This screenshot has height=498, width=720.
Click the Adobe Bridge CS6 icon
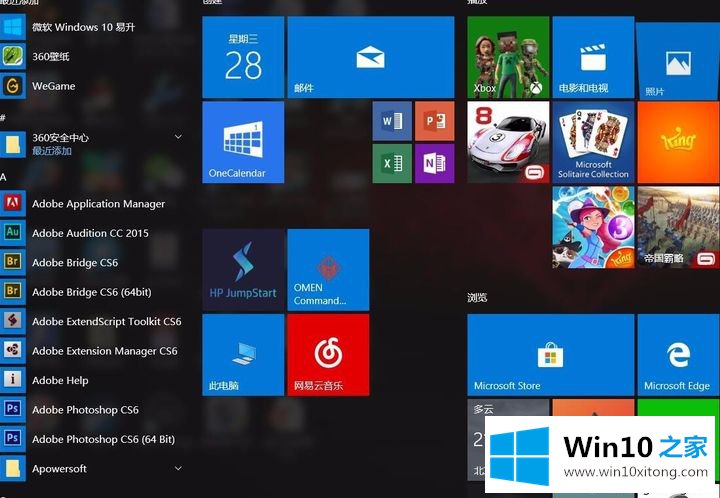12,262
